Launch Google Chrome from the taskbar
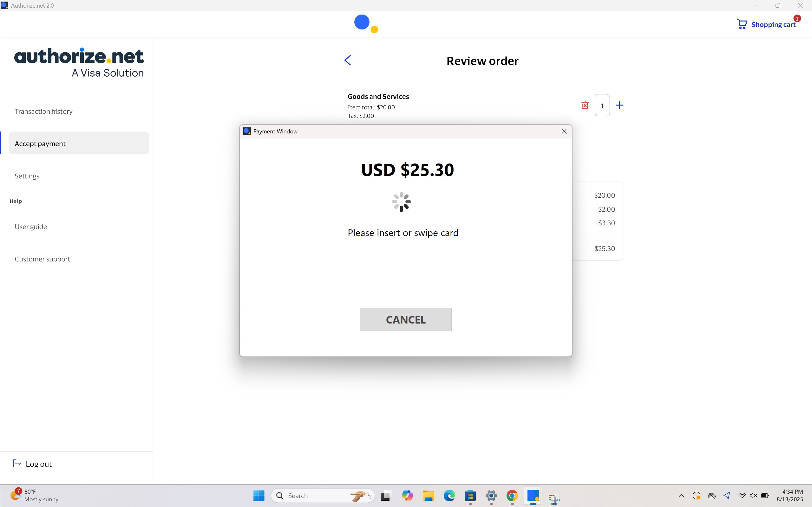Viewport: 812px width, 507px height. click(x=512, y=495)
